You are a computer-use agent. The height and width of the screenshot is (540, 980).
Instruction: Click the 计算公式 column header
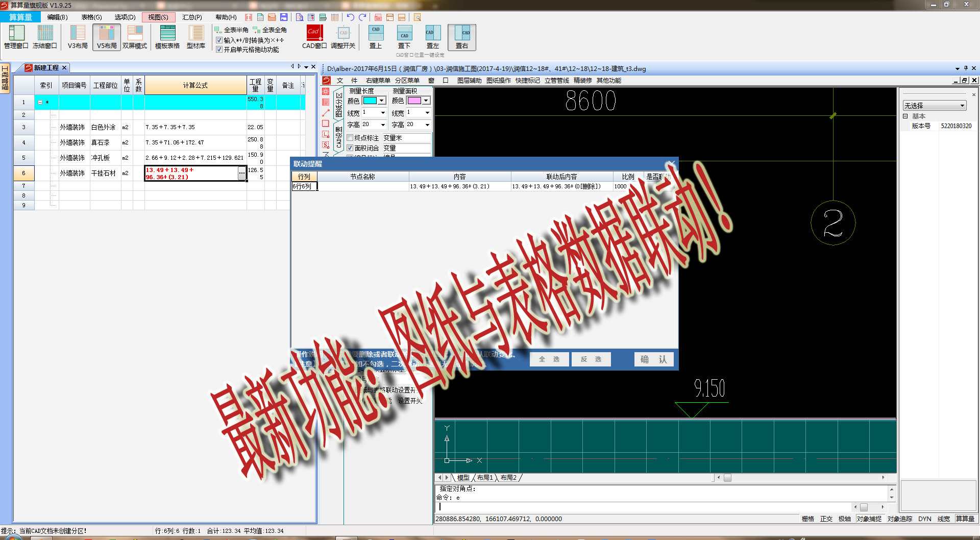(x=195, y=85)
